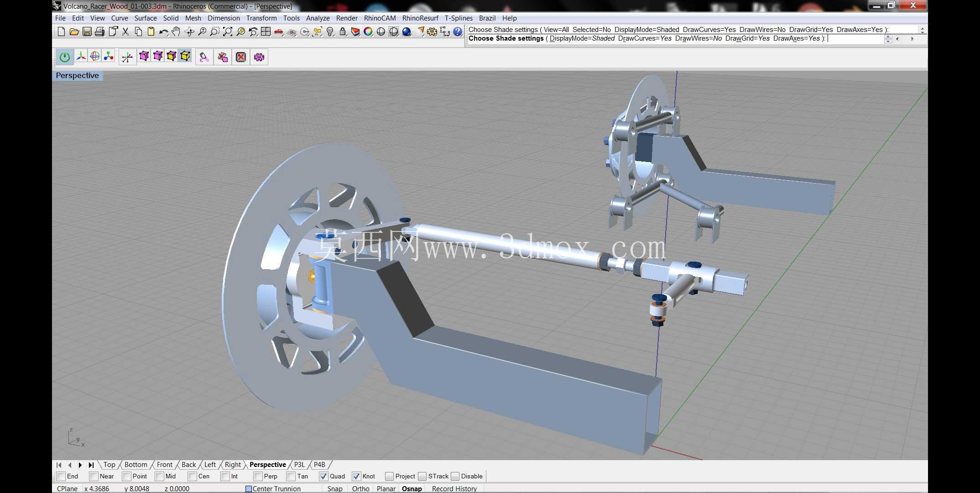Click the four-viewport layout icon
The image size is (980, 493).
pyautogui.click(x=266, y=31)
